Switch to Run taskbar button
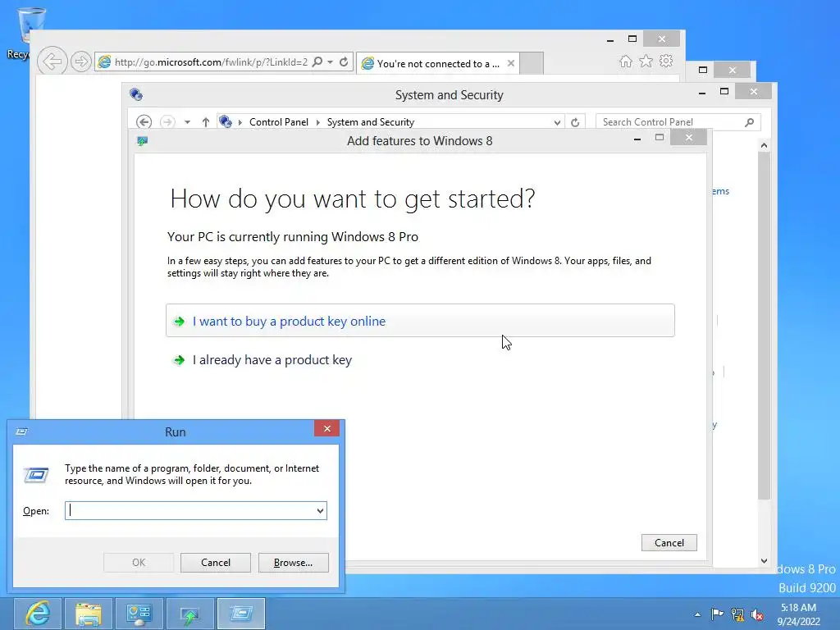The width and height of the screenshot is (840, 630). tap(241, 614)
